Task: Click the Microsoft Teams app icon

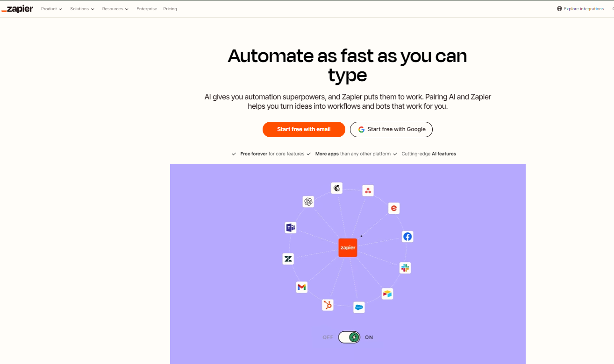Action: tap(291, 228)
